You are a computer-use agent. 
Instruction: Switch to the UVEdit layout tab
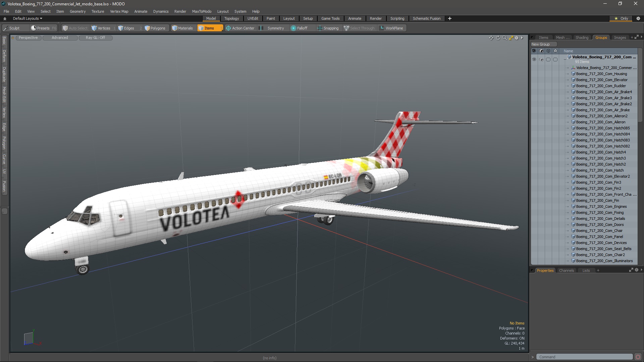tap(253, 18)
